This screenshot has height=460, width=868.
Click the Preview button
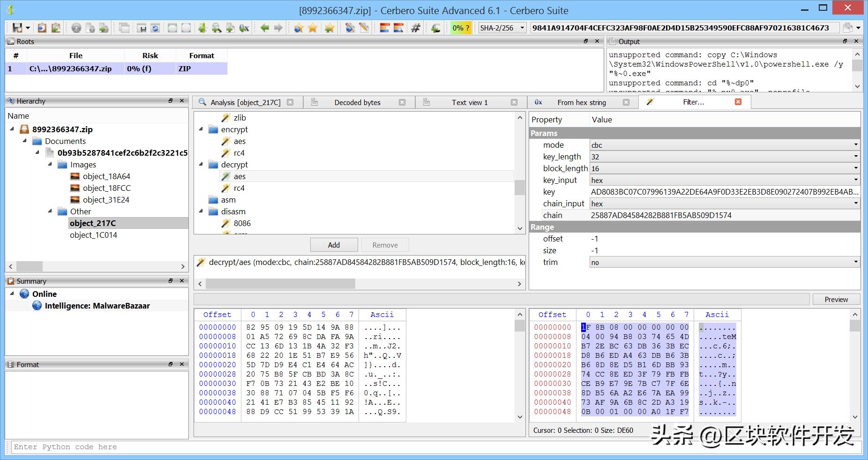click(836, 300)
